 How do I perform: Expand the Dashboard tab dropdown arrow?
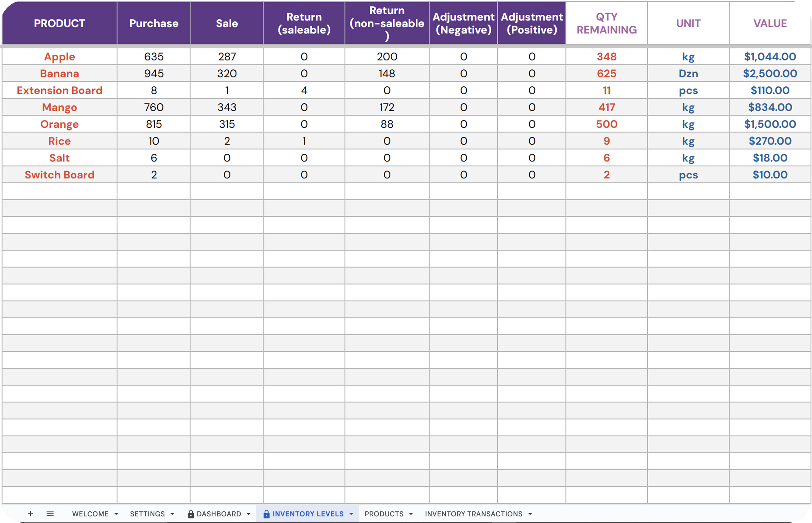249,514
